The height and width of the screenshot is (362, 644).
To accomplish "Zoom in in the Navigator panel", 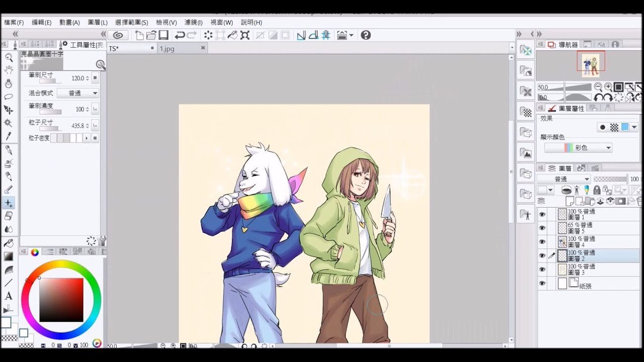I will point(608,87).
